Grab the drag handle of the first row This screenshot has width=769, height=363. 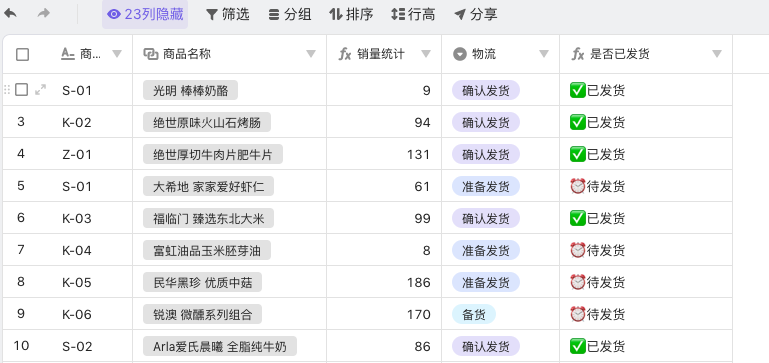(7, 90)
